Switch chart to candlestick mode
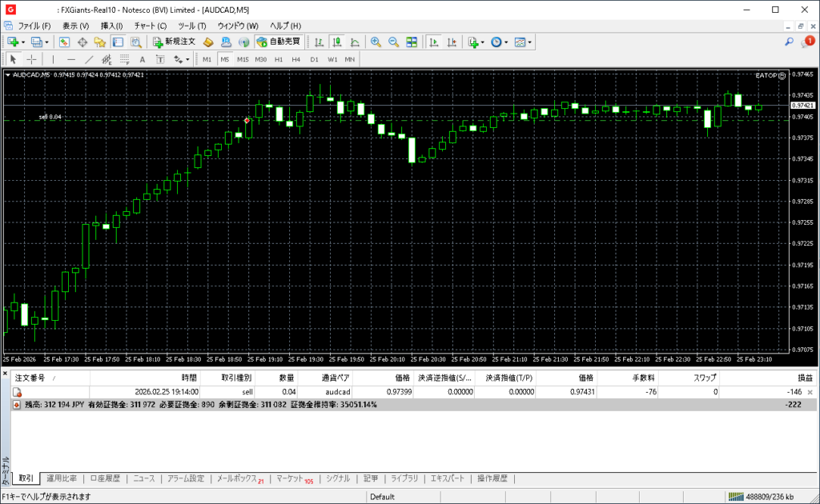This screenshot has width=820, height=504. coord(337,42)
